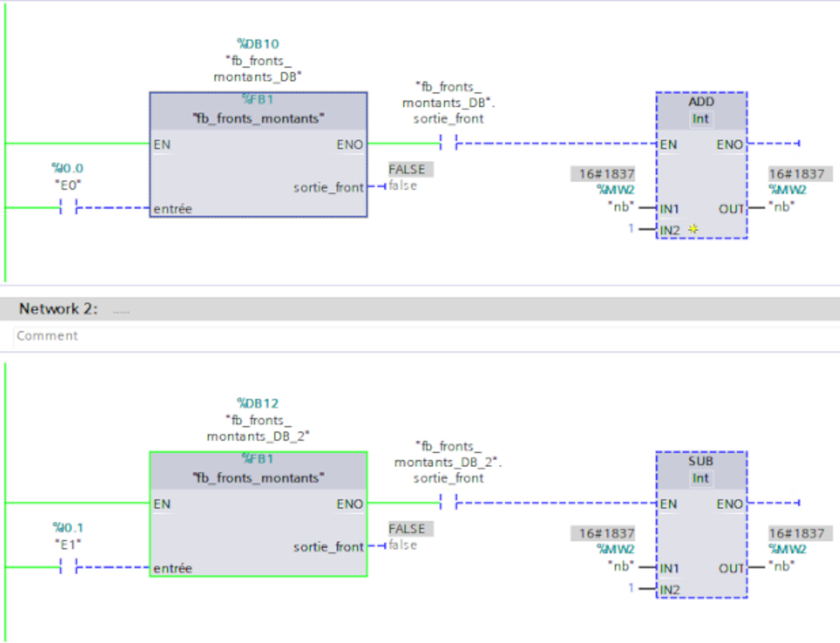Click the SUB instruction block title

pos(701,461)
